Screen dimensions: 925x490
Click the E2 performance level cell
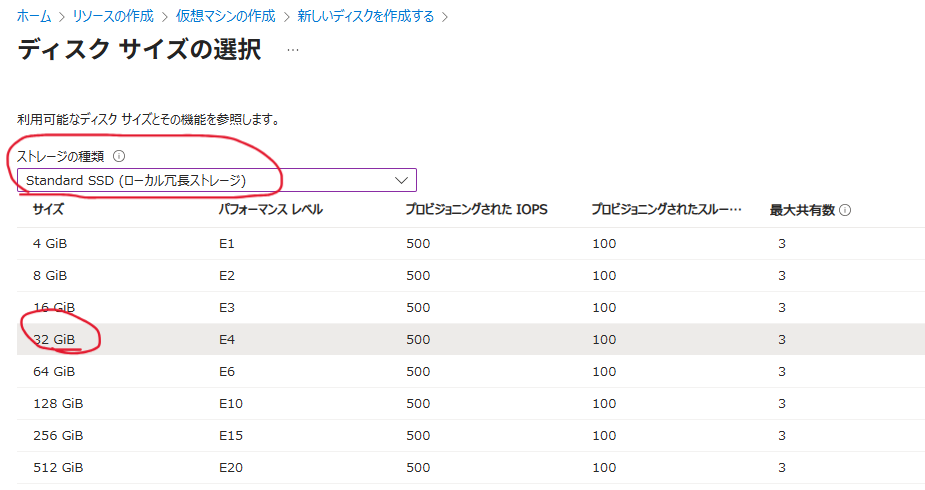pos(227,275)
